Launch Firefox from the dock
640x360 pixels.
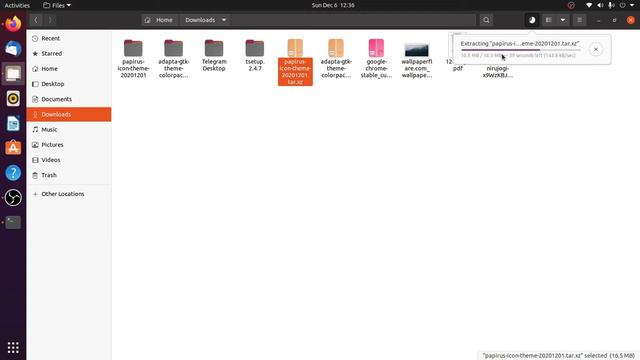[x=13, y=24]
